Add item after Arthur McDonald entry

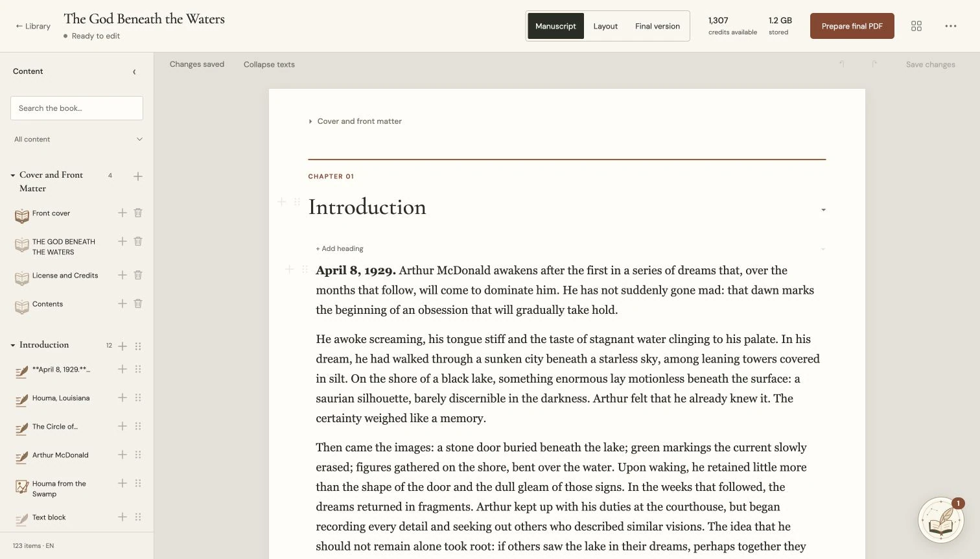(122, 455)
